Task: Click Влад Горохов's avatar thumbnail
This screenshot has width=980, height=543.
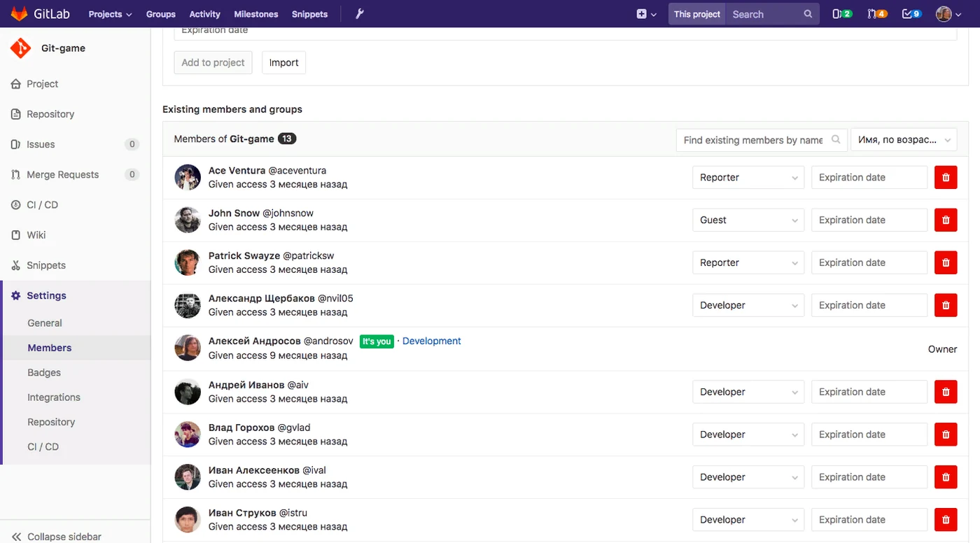Action: [x=188, y=435]
